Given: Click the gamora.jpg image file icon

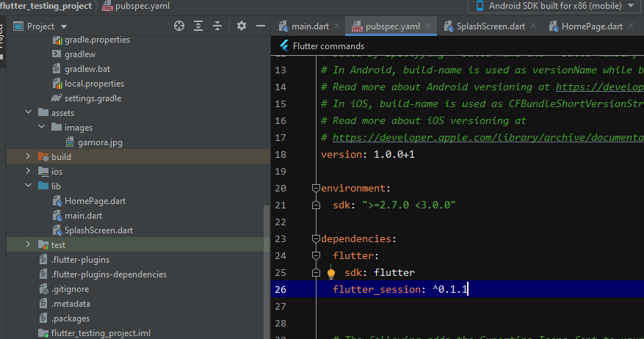Looking at the screenshot, I should (x=70, y=142).
